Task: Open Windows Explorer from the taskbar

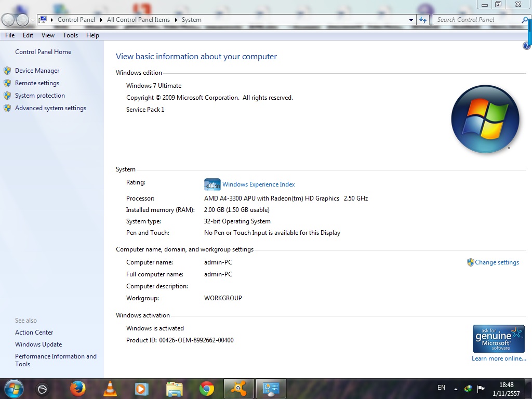Action: pos(175,389)
